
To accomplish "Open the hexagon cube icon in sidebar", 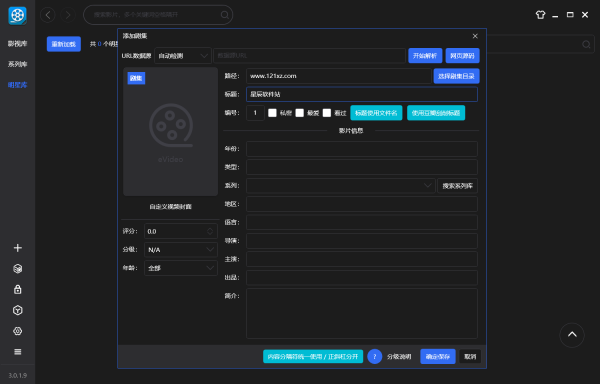I will coord(18,310).
